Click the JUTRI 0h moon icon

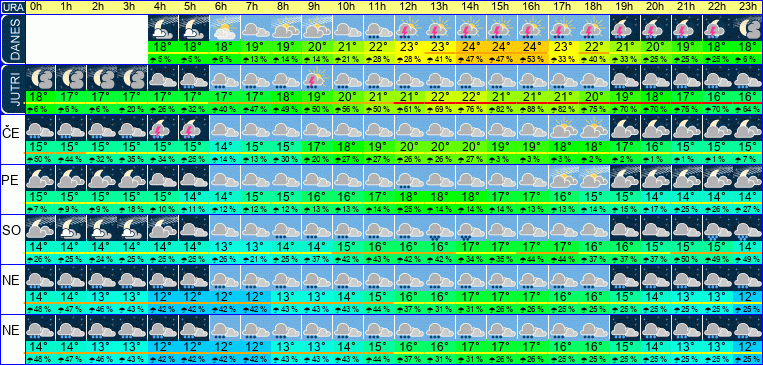click(39, 78)
